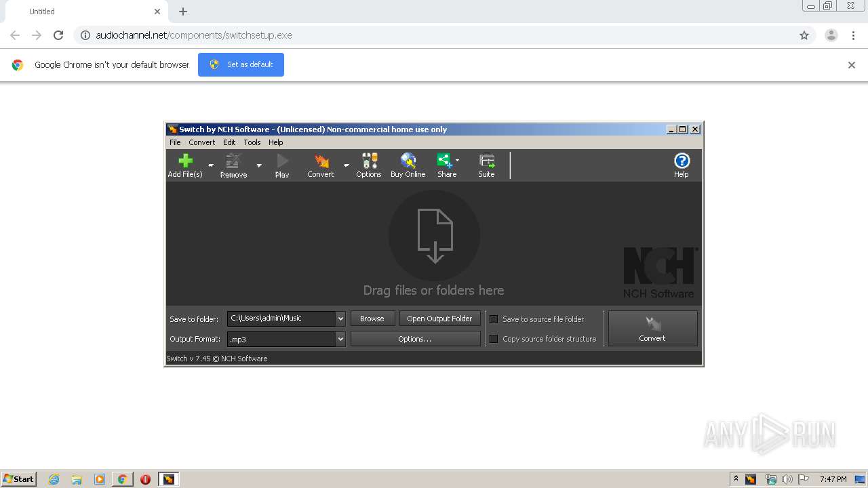The height and width of the screenshot is (488, 868).
Task: Click the Switch taskbar icon
Action: coord(168,479)
